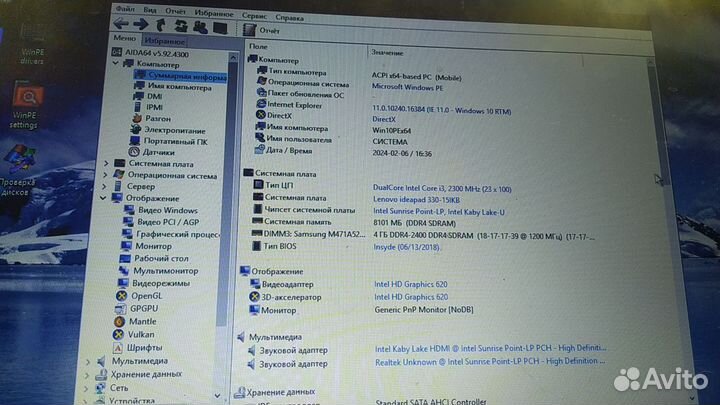Click the Mantle icon in tree
The image size is (720, 405).
[x=119, y=321]
